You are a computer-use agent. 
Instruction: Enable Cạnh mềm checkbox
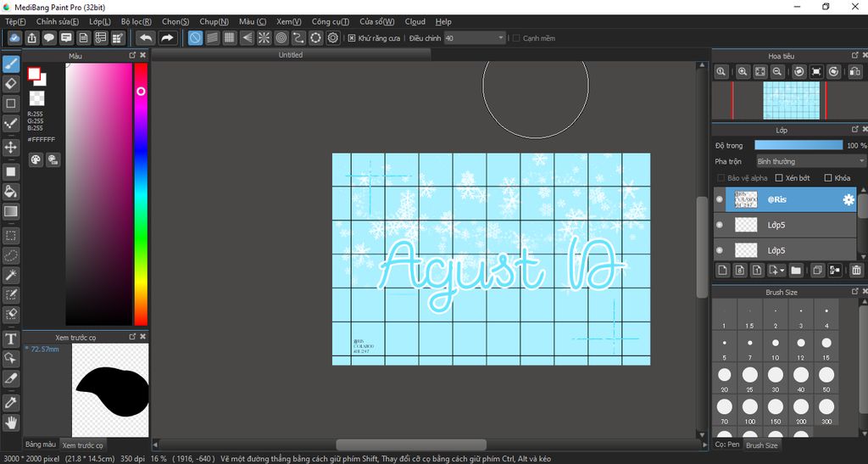click(516, 38)
